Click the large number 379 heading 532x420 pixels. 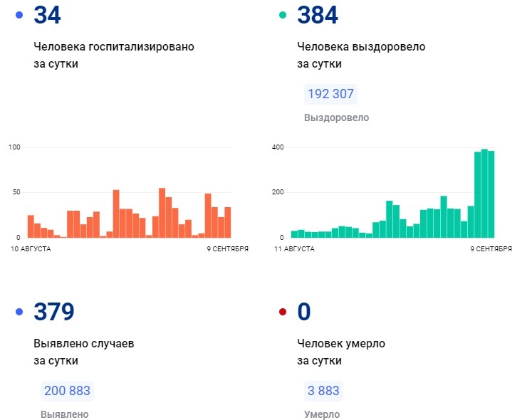coord(54,312)
